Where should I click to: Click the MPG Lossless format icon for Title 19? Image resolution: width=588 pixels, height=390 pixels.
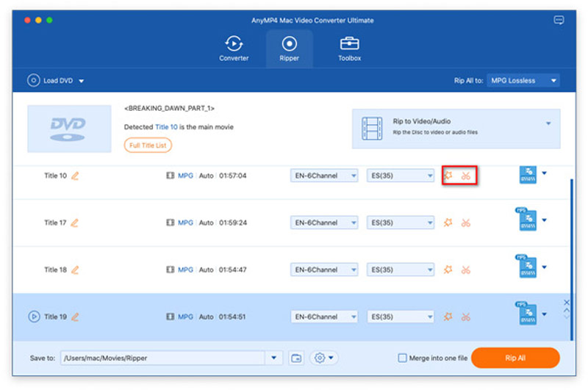[x=526, y=313]
